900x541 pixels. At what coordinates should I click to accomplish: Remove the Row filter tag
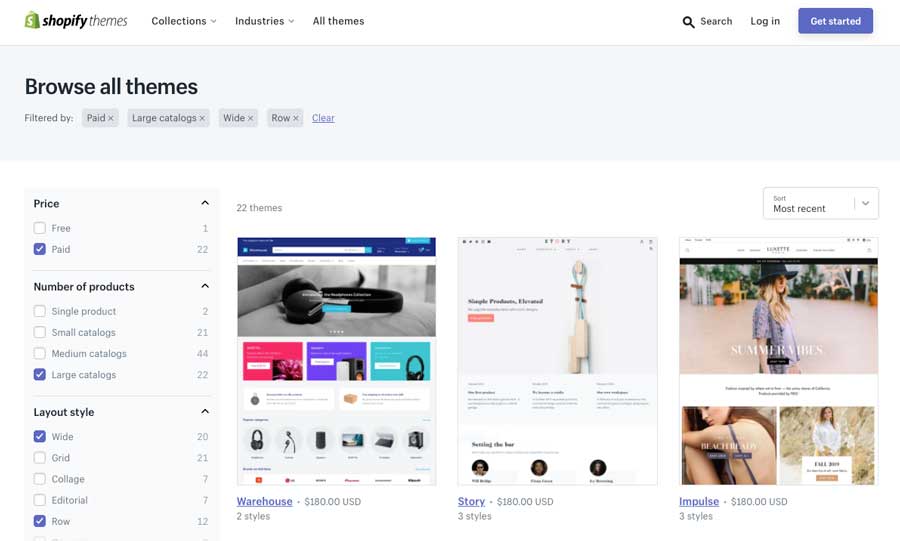(296, 118)
